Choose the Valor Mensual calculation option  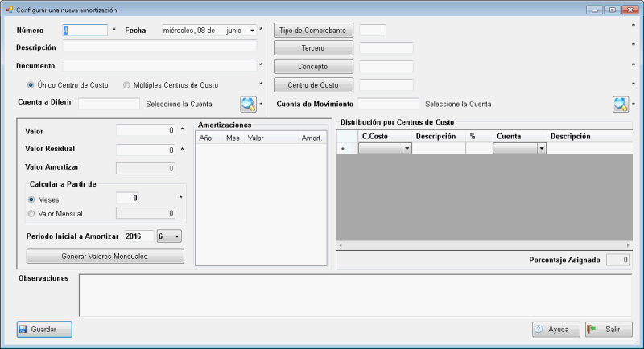click(x=31, y=213)
